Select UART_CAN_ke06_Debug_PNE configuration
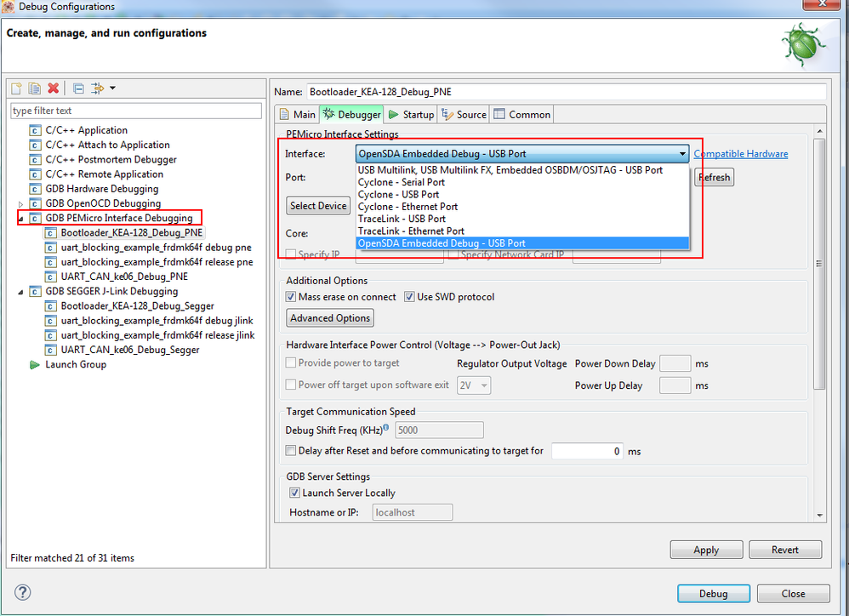 coord(124,276)
